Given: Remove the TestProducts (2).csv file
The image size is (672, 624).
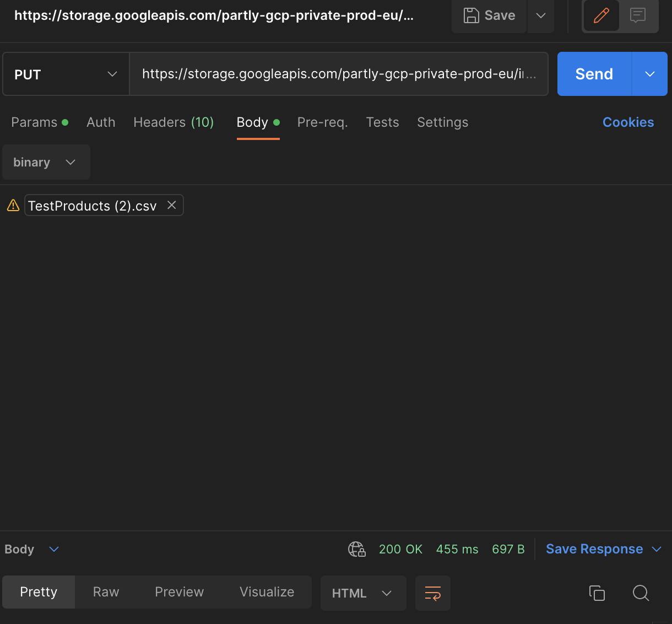Looking at the screenshot, I should pos(172,205).
